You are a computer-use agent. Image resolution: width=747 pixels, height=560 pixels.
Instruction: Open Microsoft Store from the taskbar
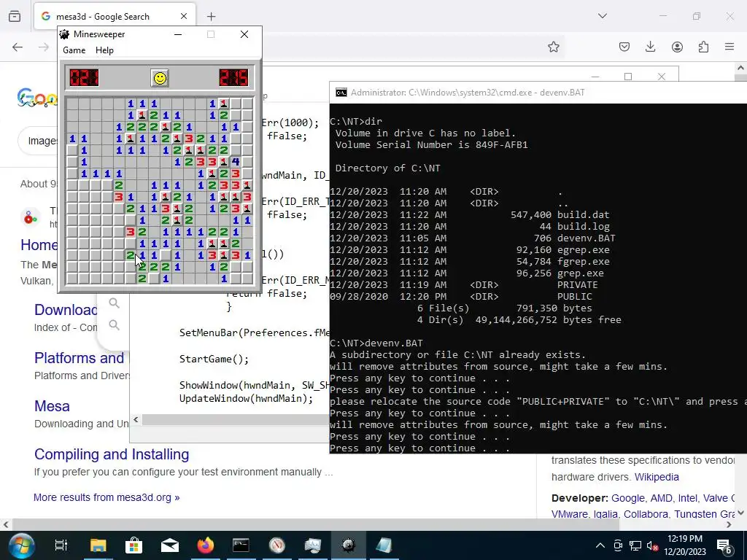134,545
